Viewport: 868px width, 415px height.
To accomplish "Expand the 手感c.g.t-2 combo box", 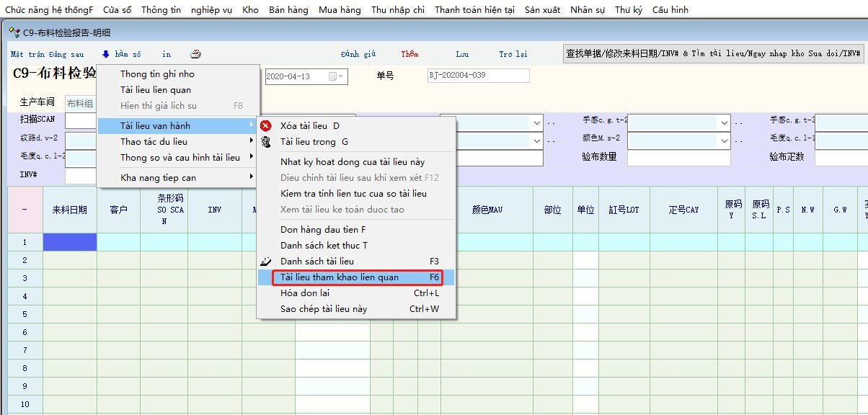I will coord(725,123).
